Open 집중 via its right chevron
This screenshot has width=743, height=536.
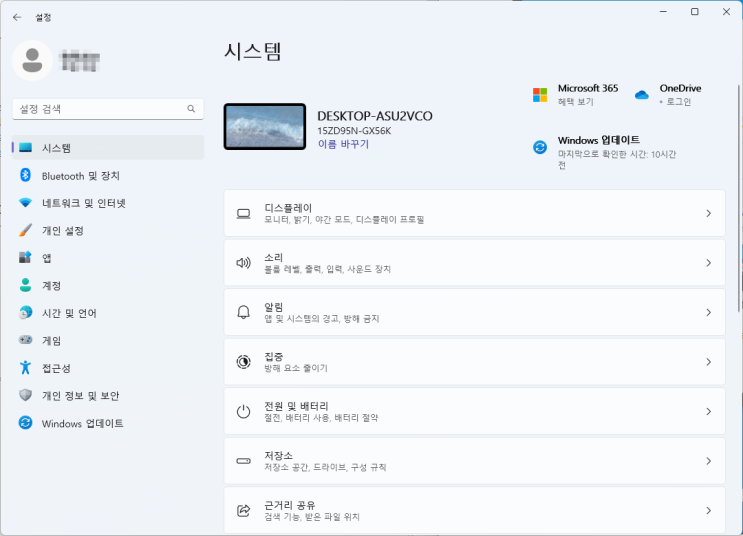click(709, 362)
